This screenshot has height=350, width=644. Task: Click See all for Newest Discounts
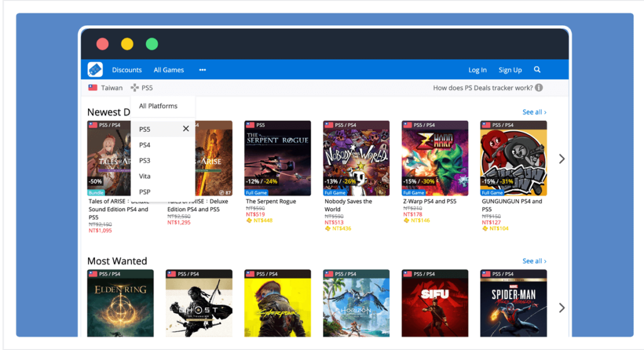[x=535, y=112]
